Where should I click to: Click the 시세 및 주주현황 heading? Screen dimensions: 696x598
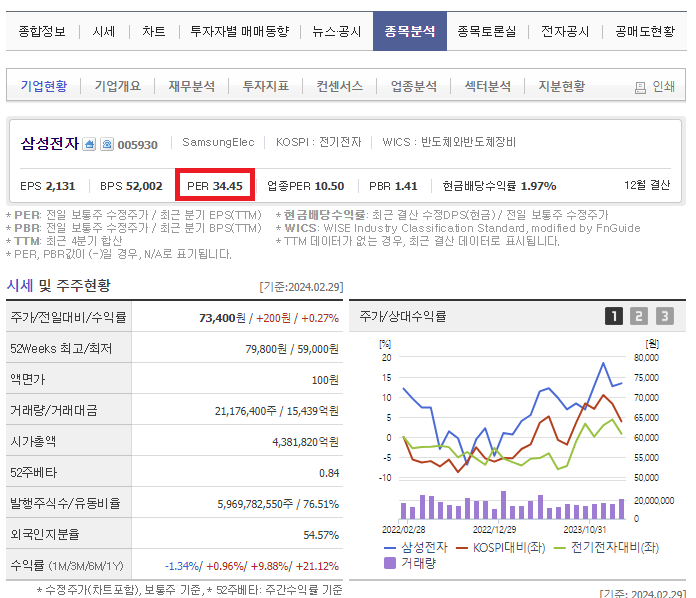tap(59, 285)
